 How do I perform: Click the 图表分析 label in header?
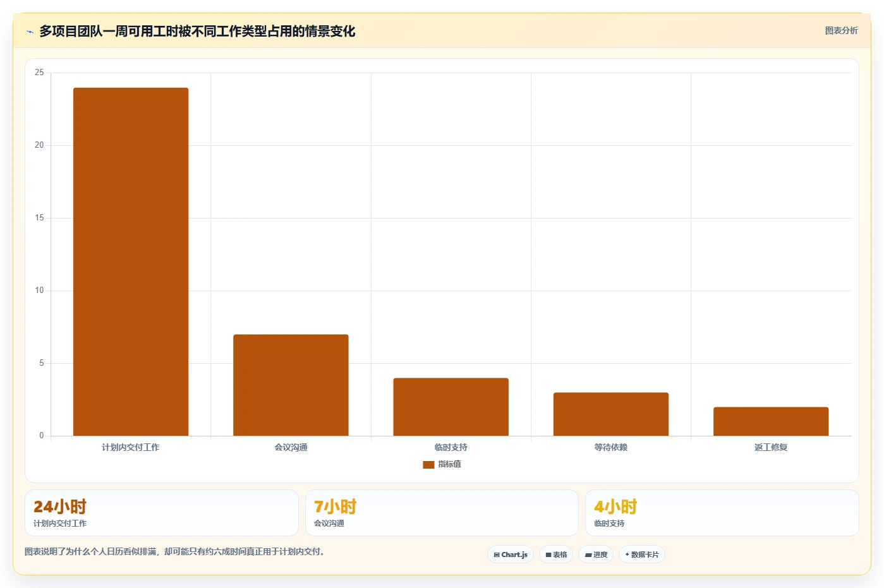pyautogui.click(x=841, y=30)
